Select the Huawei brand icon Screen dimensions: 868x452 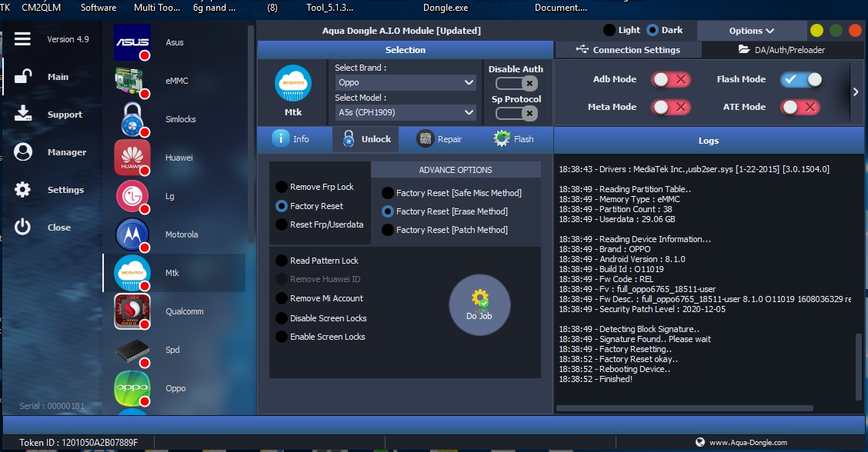click(132, 158)
